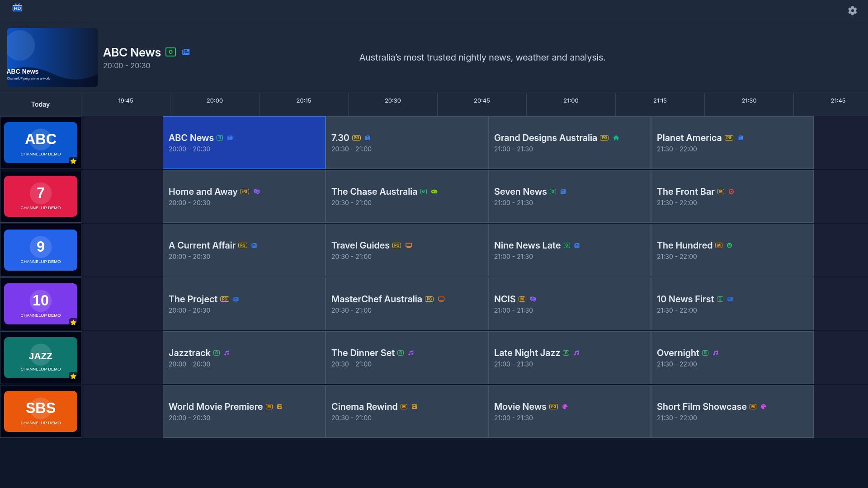Click the 21:15 time marker

(x=660, y=101)
